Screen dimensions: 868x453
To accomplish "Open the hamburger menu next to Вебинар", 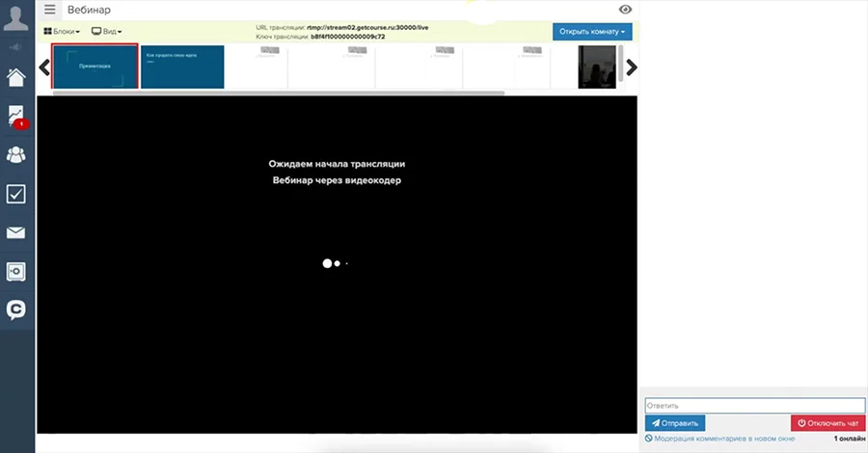I will coord(50,10).
